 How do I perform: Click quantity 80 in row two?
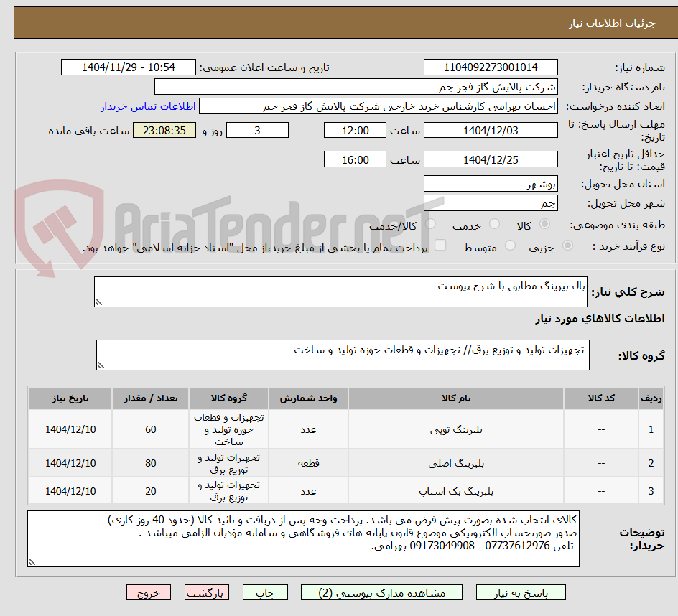(x=151, y=463)
